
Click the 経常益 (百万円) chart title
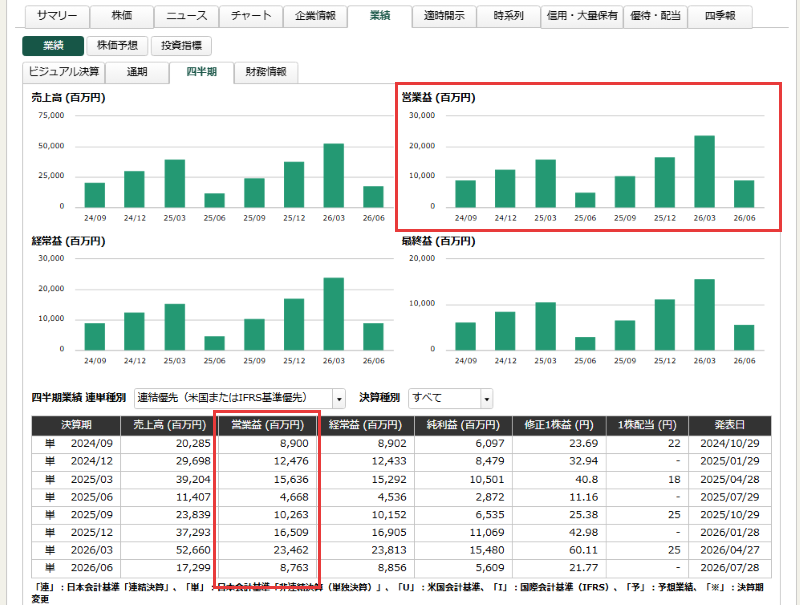pyautogui.click(x=68, y=241)
